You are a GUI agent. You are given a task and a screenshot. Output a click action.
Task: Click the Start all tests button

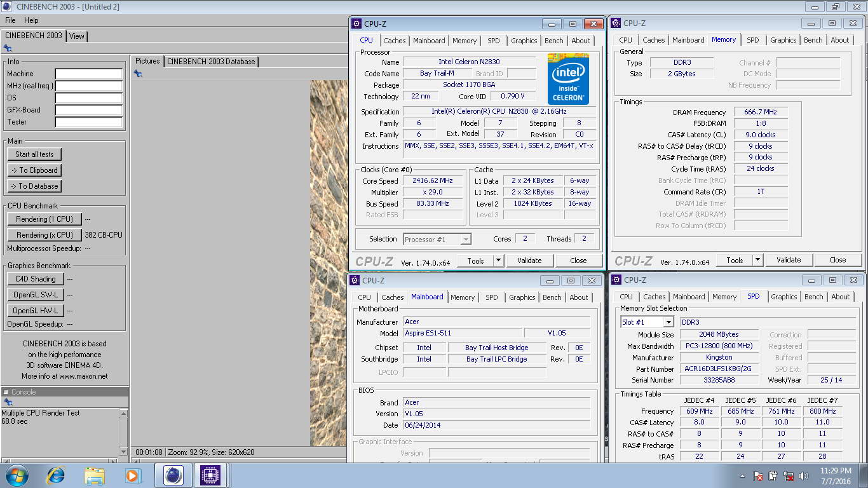[x=34, y=154]
